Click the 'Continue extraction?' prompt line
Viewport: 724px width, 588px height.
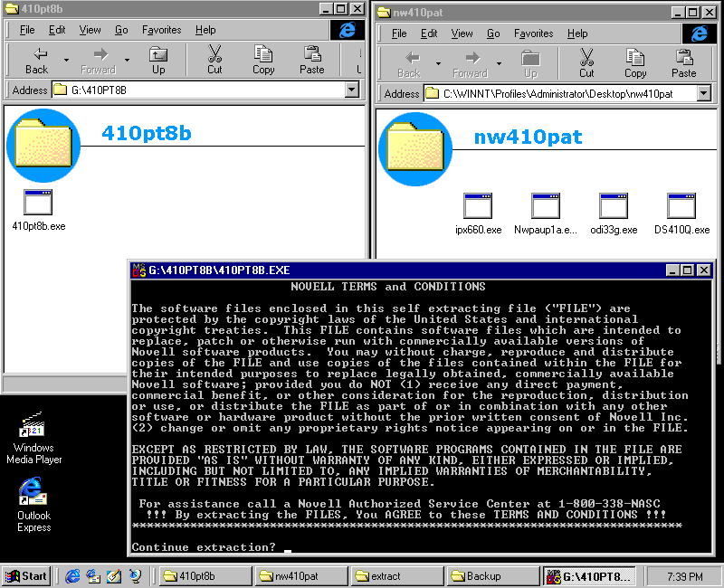(204, 547)
